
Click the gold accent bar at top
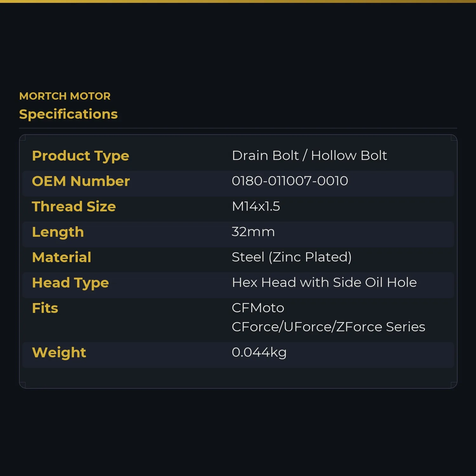click(x=238, y=1)
